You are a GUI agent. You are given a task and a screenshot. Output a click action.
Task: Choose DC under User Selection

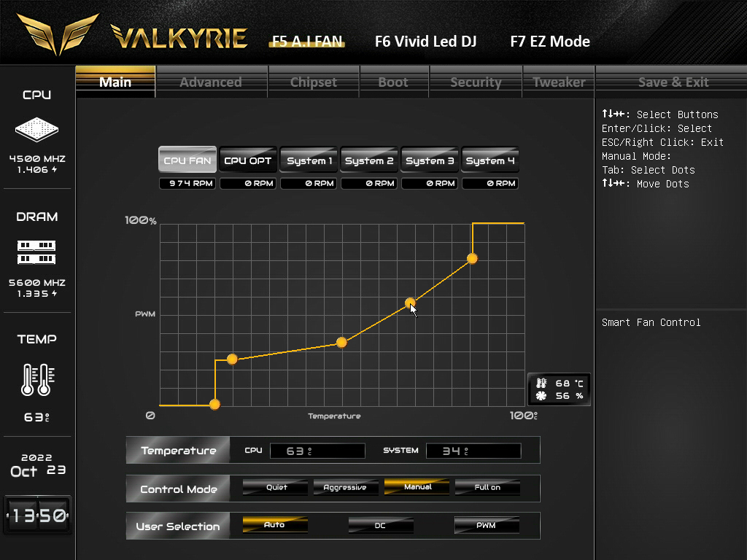pyautogui.click(x=381, y=525)
